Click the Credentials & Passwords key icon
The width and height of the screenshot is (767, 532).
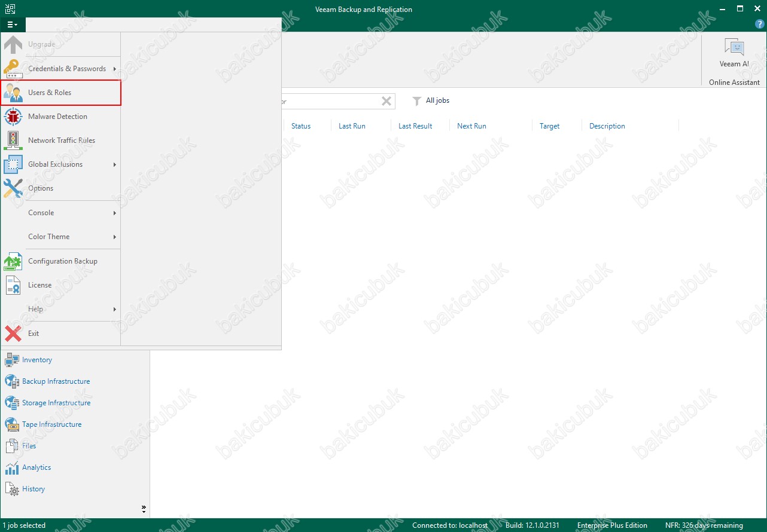click(x=13, y=69)
